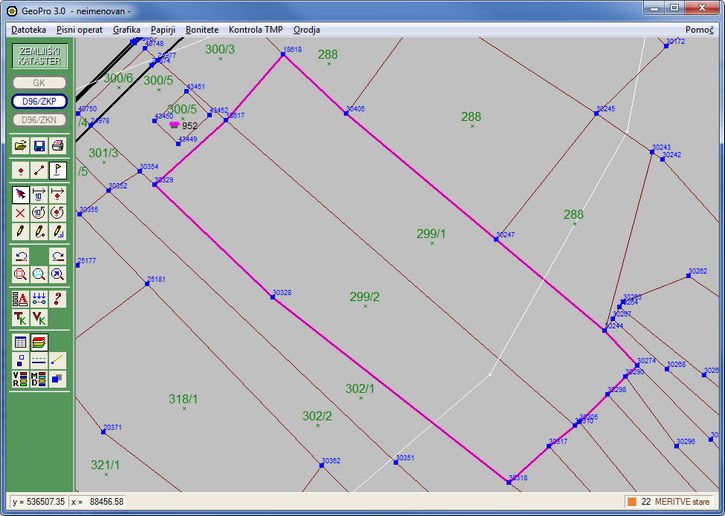The image size is (725, 516).
Task: Click the red question mark icon
Action: (58, 298)
